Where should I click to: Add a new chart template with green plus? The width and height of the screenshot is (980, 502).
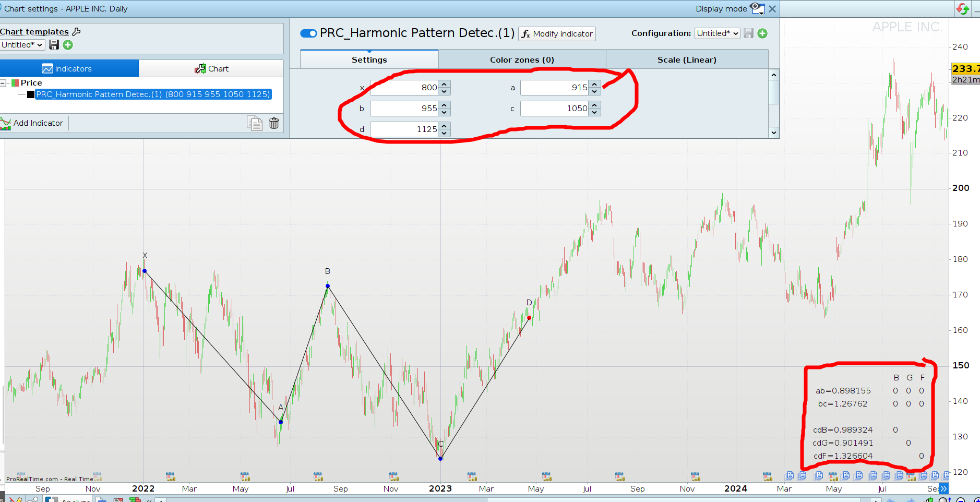click(68, 45)
